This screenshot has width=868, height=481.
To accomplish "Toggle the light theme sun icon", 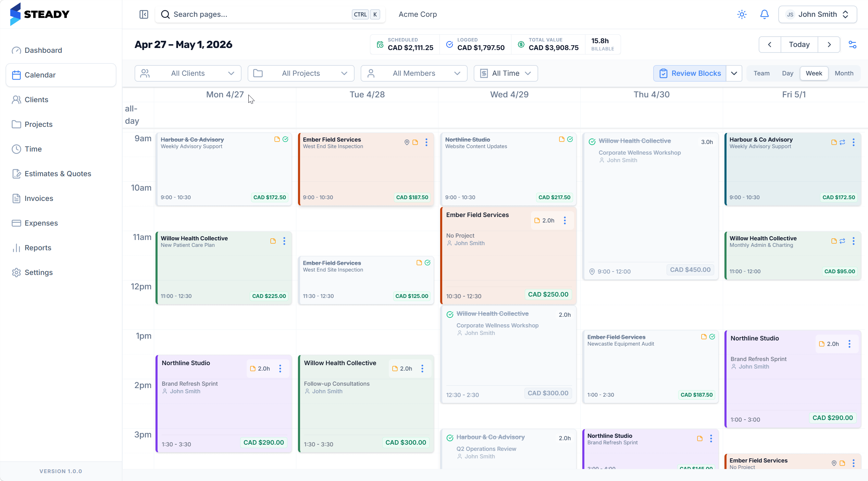I will point(742,14).
